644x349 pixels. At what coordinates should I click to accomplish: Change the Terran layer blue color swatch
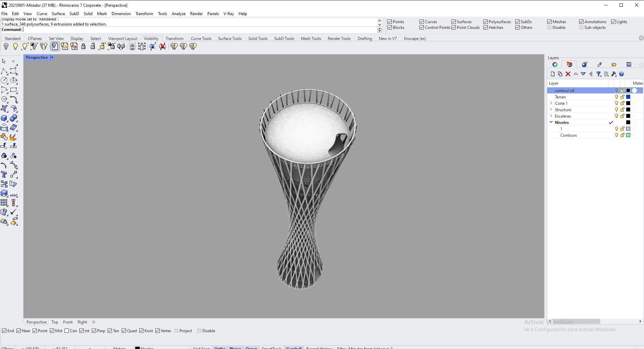pos(628,97)
